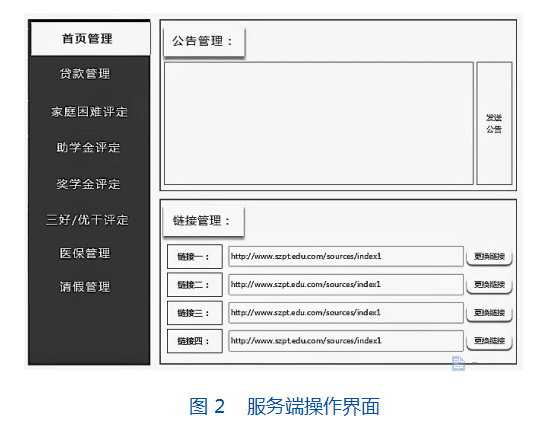
Task: Focus the announcement text area
Action: click(319, 123)
